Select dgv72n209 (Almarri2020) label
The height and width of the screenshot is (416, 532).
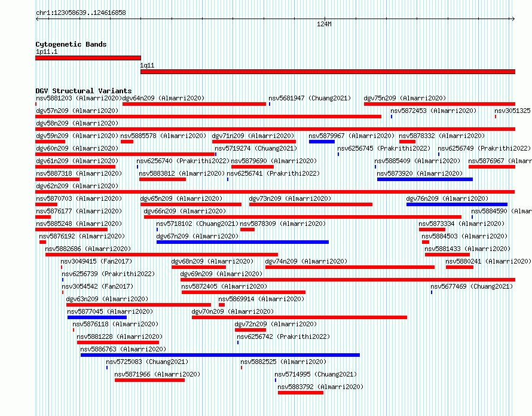coord(276,324)
